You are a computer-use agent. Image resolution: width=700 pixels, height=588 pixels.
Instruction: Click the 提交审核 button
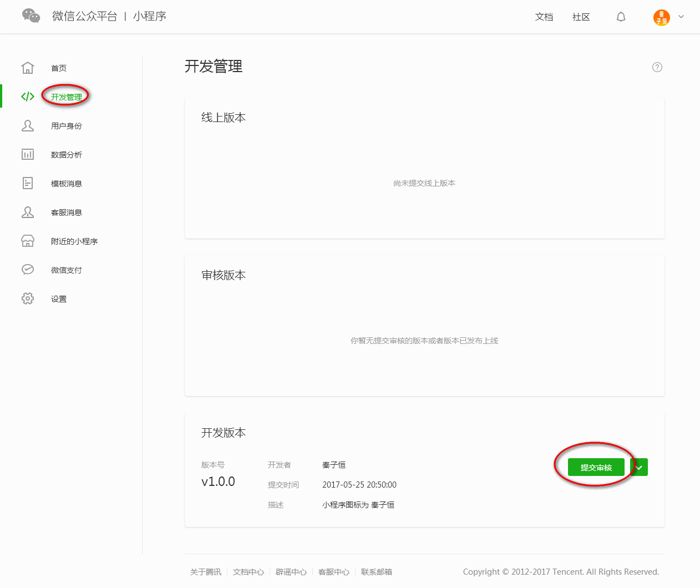coord(596,467)
